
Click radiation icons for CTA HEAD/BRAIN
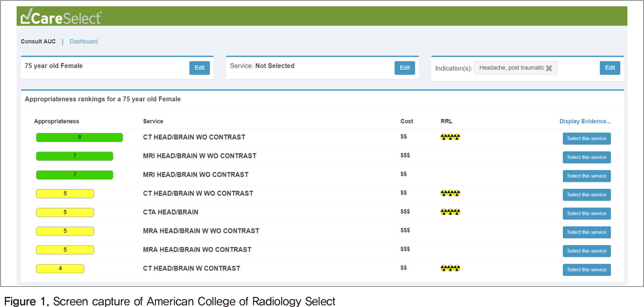[450, 212]
